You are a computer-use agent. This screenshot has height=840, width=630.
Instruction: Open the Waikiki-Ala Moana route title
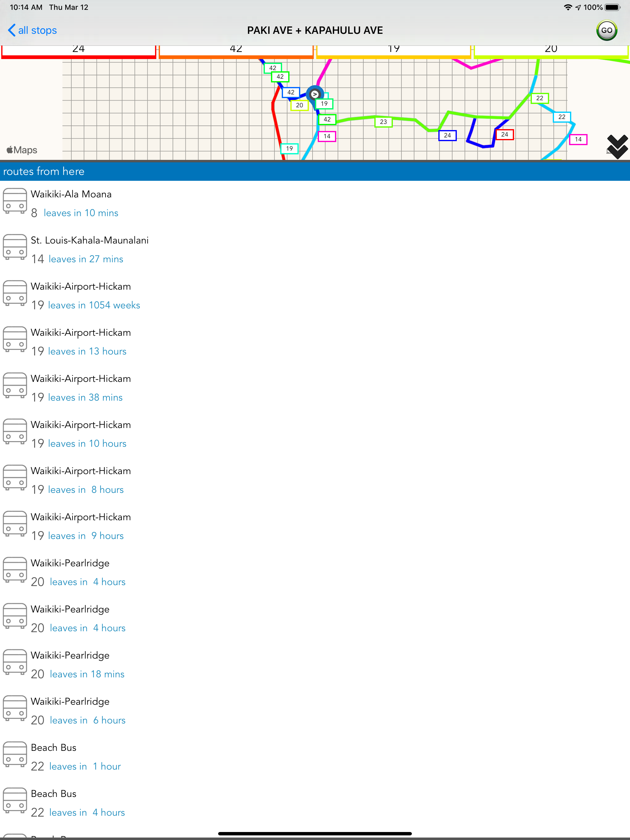[71, 194]
